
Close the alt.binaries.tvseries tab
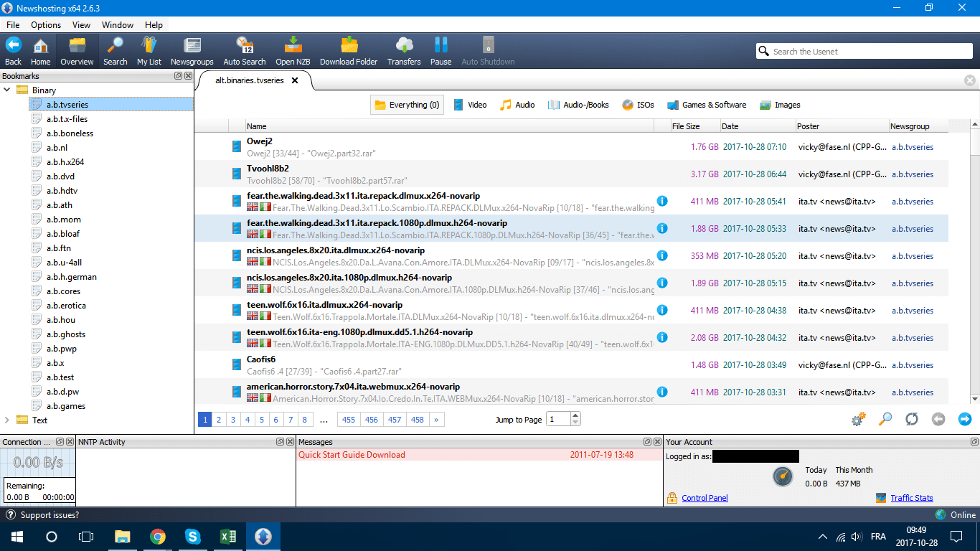[294, 81]
